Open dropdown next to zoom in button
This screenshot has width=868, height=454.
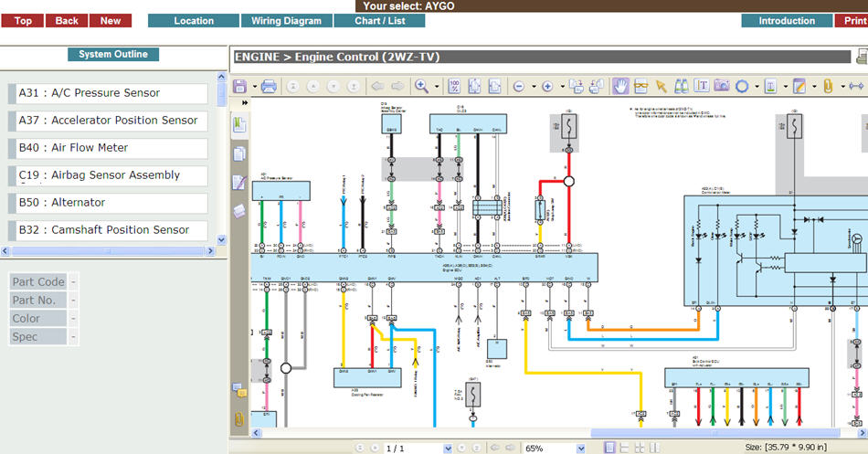click(563, 87)
